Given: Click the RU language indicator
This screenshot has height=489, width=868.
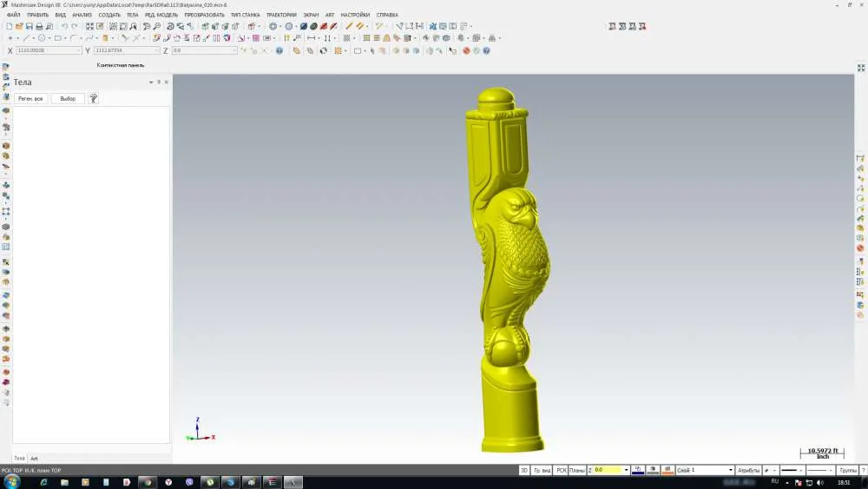Looking at the screenshot, I should [774, 482].
